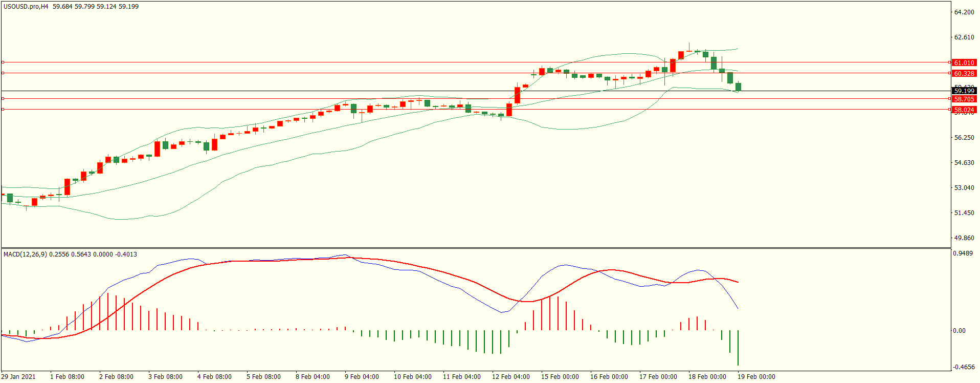
Task: Grab left anchor of the 61.010 line
Action: 3,62
